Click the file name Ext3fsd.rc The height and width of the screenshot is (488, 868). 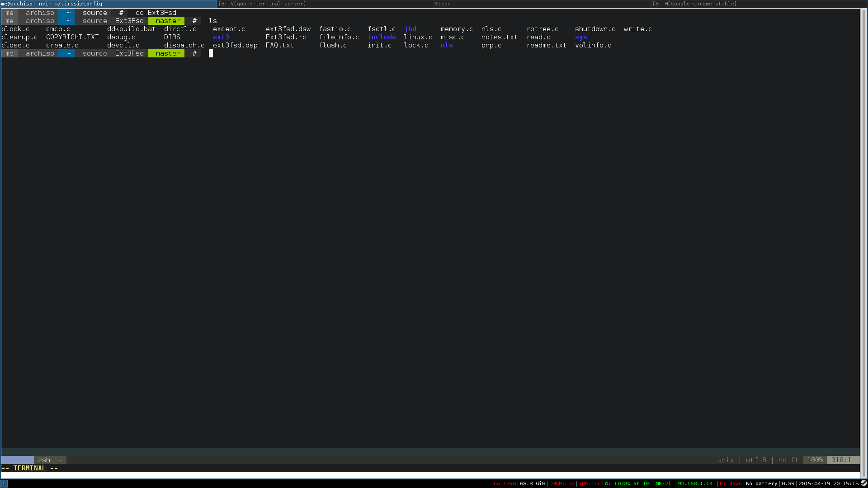pyautogui.click(x=286, y=37)
